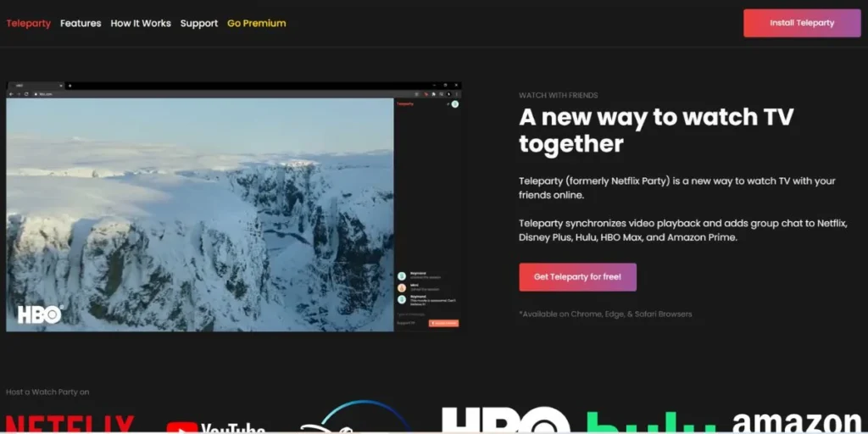Click the orange button in demo chat sidebar
Image resolution: width=868 pixels, height=434 pixels.
pyautogui.click(x=443, y=323)
